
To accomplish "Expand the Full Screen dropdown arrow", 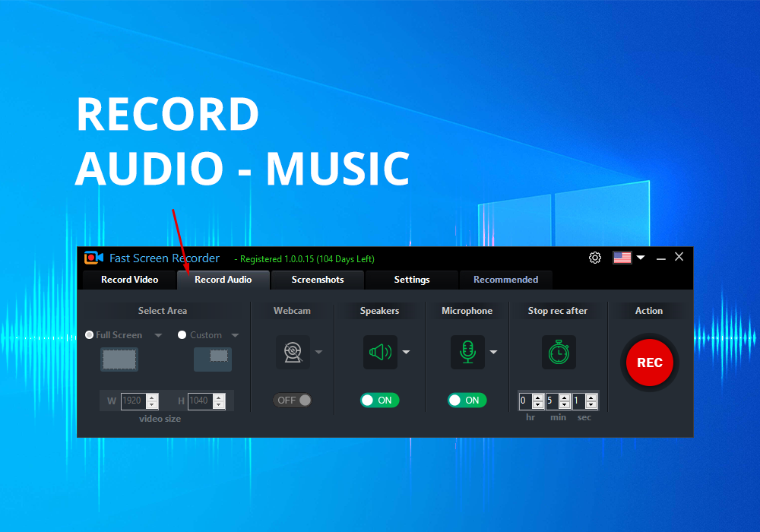I will click(158, 335).
